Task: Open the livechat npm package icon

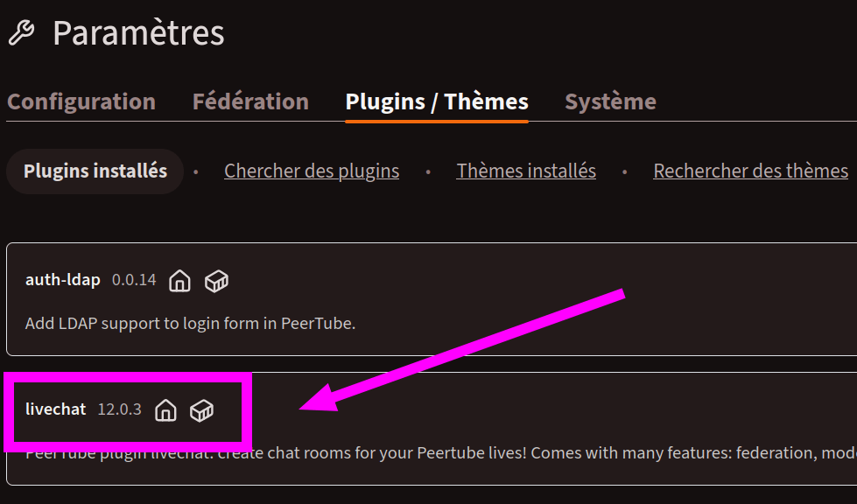Action: pos(202,409)
